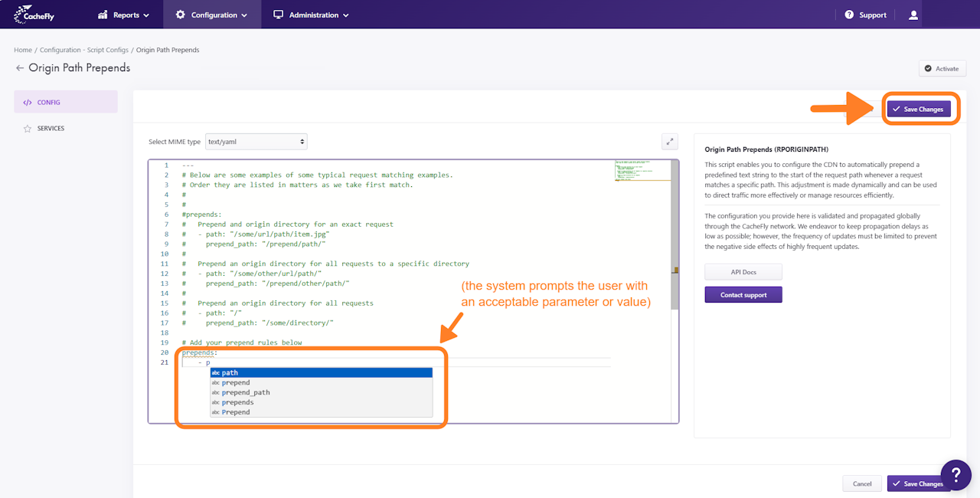Go to Home in the breadcrumb

click(23, 51)
